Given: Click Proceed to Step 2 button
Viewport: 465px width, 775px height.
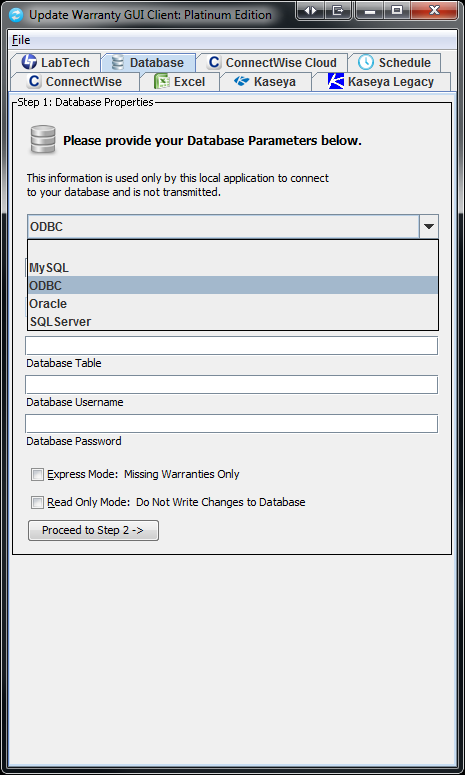Looking at the screenshot, I should 93,530.
